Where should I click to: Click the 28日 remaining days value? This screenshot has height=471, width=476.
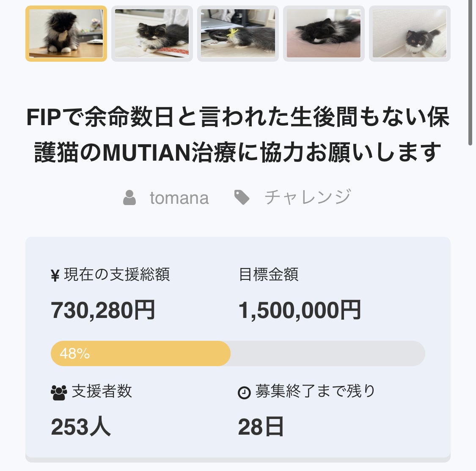[x=261, y=427]
